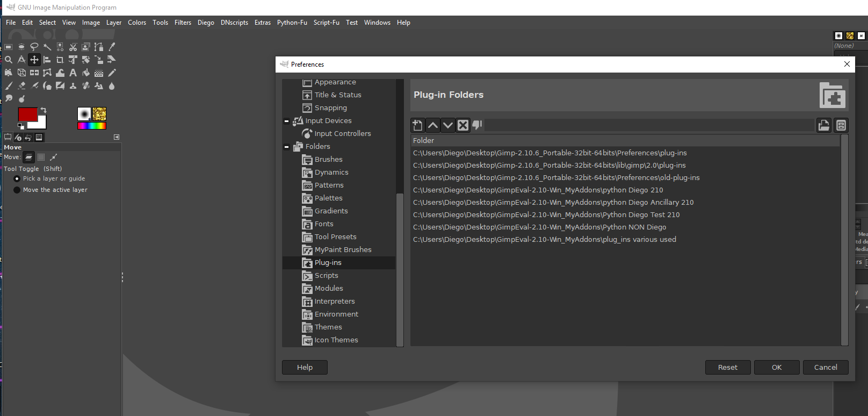
Task: Select the Pencil tool
Action: pos(112,73)
